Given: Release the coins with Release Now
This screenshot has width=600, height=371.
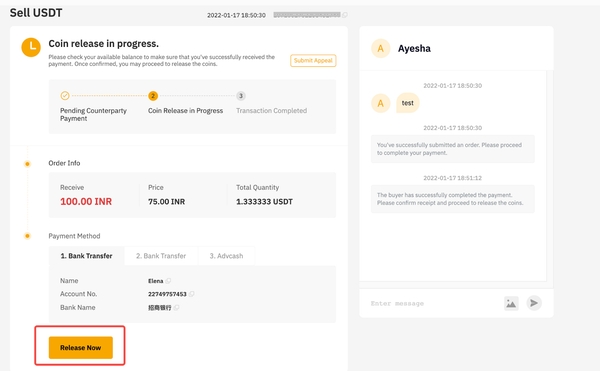Looking at the screenshot, I should (80, 348).
